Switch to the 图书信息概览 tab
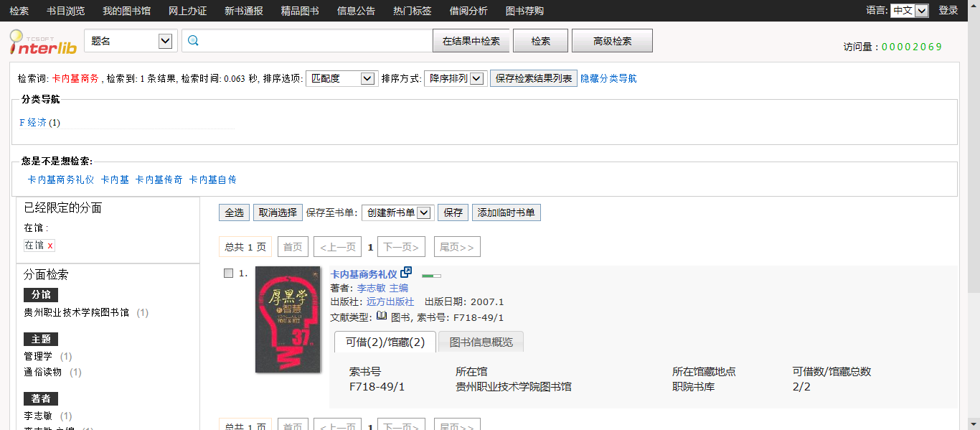The width and height of the screenshot is (980, 430). (481, 342)
